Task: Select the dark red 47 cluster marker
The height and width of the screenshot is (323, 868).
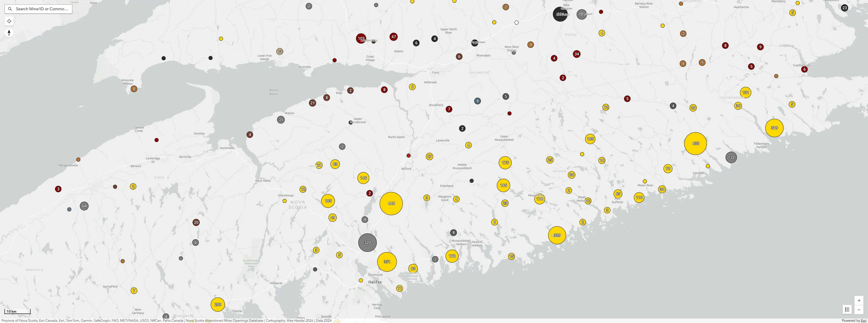Action: (394, 37)
